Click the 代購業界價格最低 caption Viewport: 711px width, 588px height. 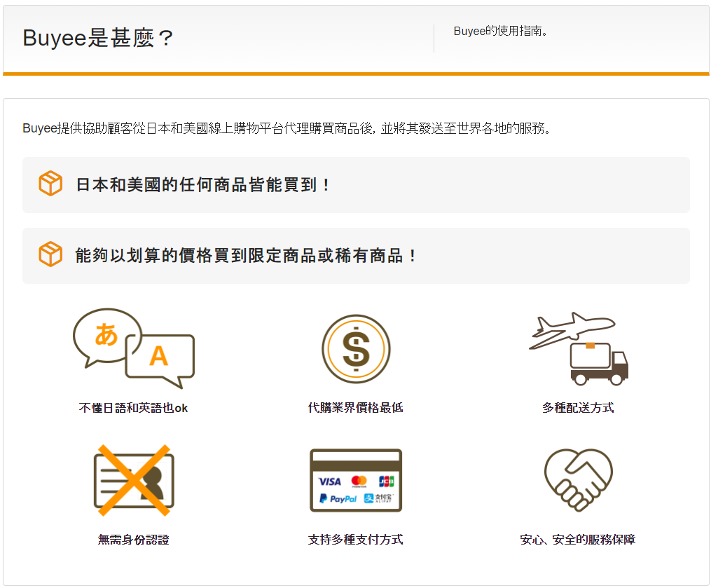point(356,408)
